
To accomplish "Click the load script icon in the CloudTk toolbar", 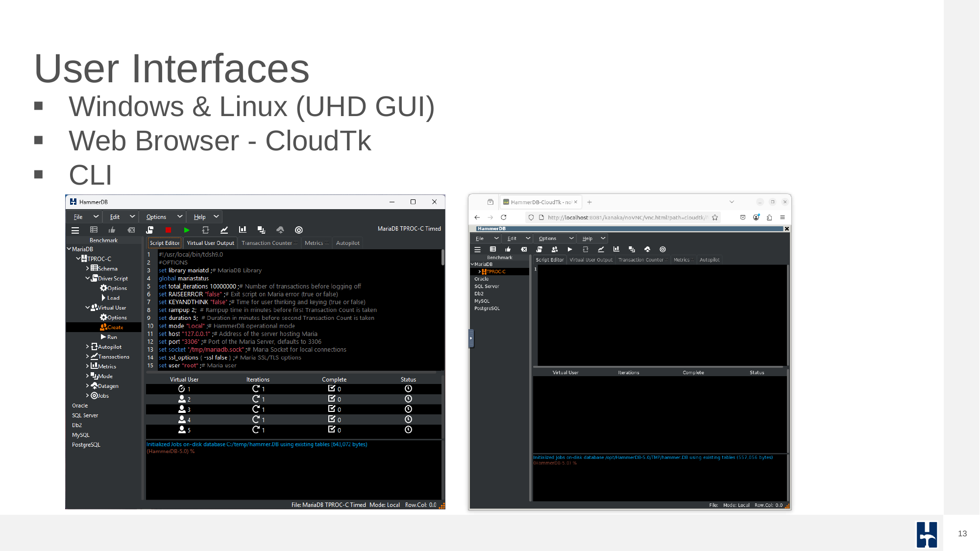I will [x=539, y=249].
